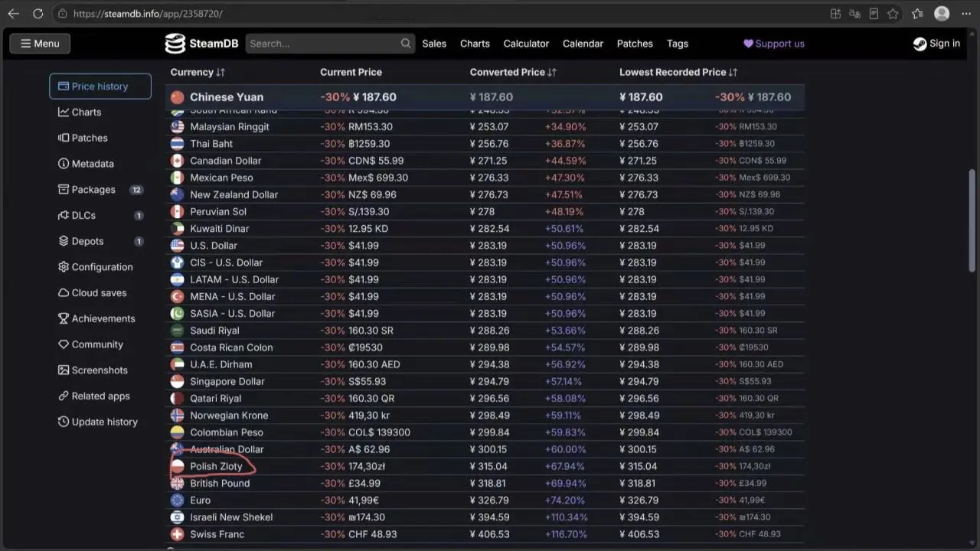The width and height of the screenshot is (980, 551).
Task: Click the Singapore Dollar flag icon
Action: point(177,382)
